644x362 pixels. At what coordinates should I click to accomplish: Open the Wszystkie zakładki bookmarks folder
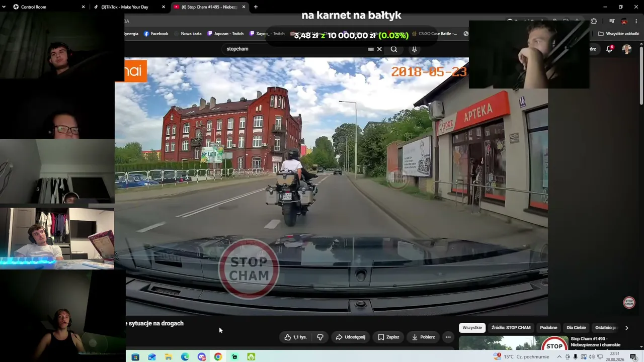click(618, 34)
